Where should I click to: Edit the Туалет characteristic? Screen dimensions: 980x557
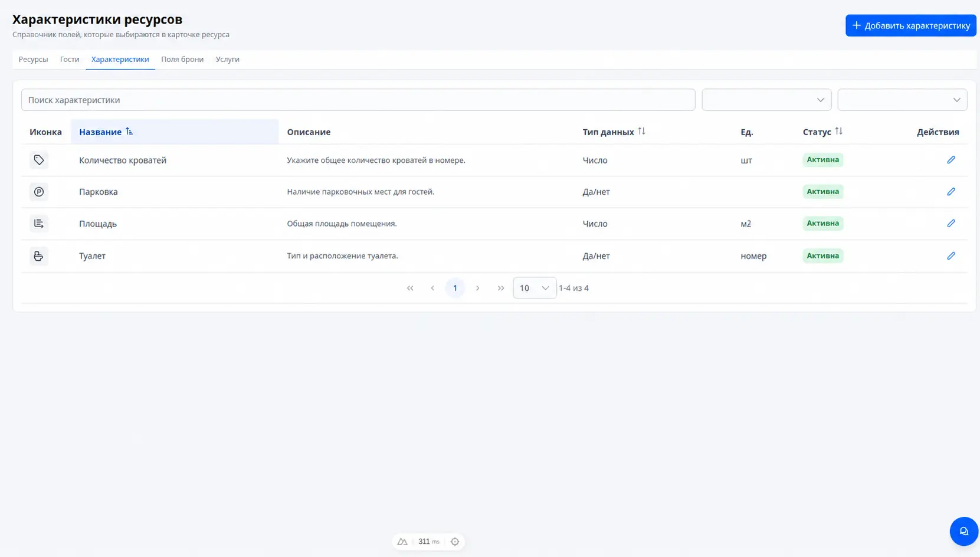pyautogui.click(x=951, y=255)
